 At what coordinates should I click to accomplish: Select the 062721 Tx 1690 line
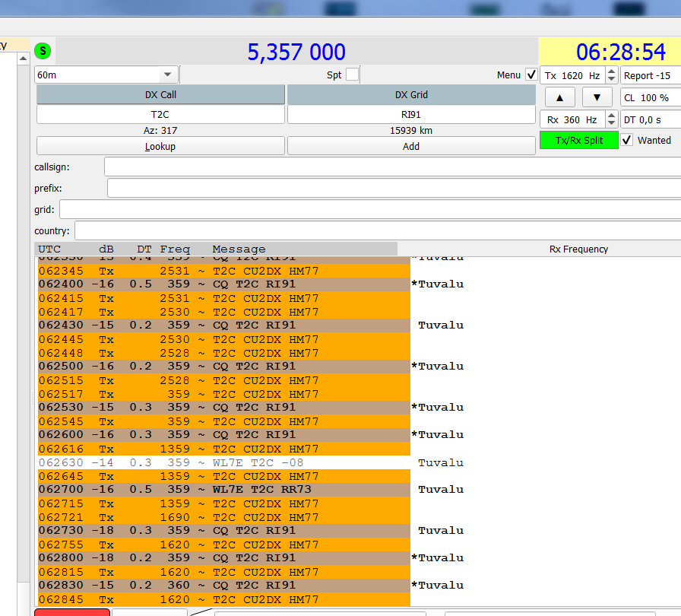[x=224, y=517]
